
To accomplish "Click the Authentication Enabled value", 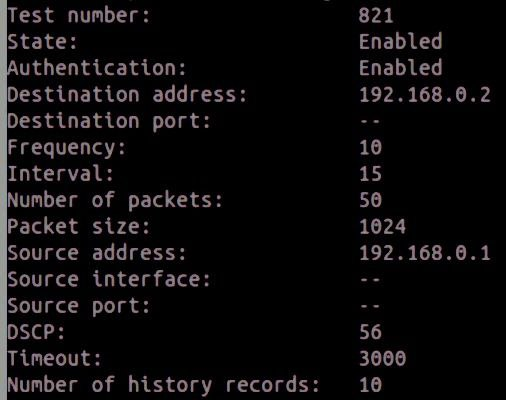I will pyautogui.click(x=400, y=68).
